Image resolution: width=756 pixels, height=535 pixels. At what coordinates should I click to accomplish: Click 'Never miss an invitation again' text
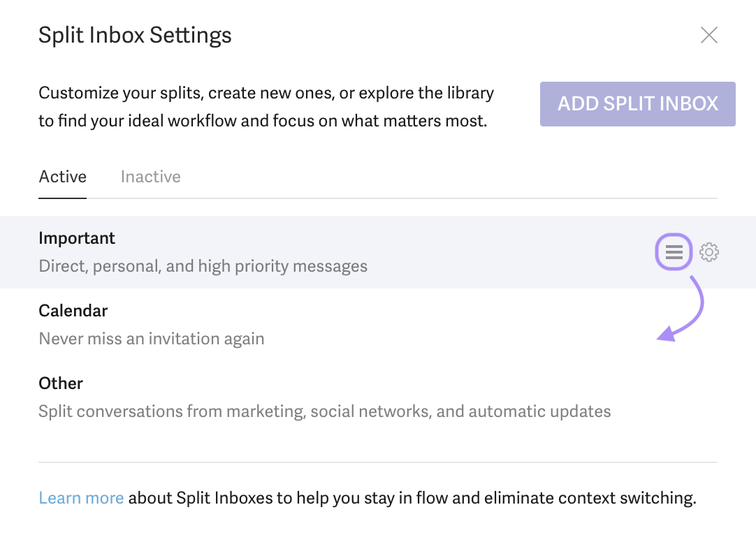(152, 339)
